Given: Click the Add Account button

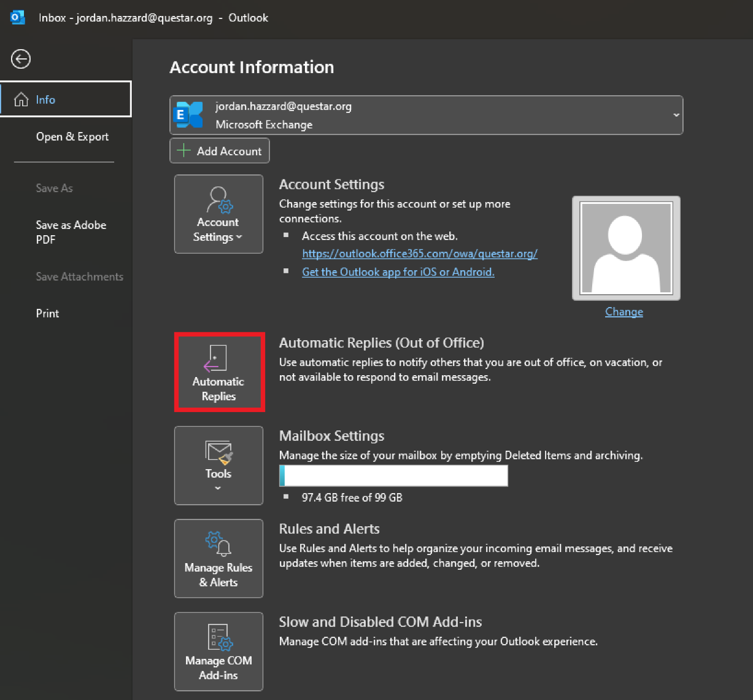Looking at the screenshot, I should pyautogui.click(x=219, y=151).
